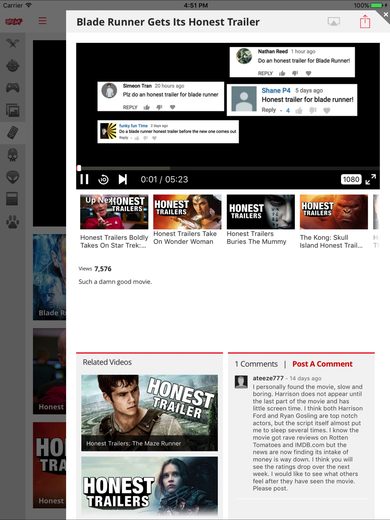
Task: Click the battery indicator in status bar
Action: [x=377, y=5]
